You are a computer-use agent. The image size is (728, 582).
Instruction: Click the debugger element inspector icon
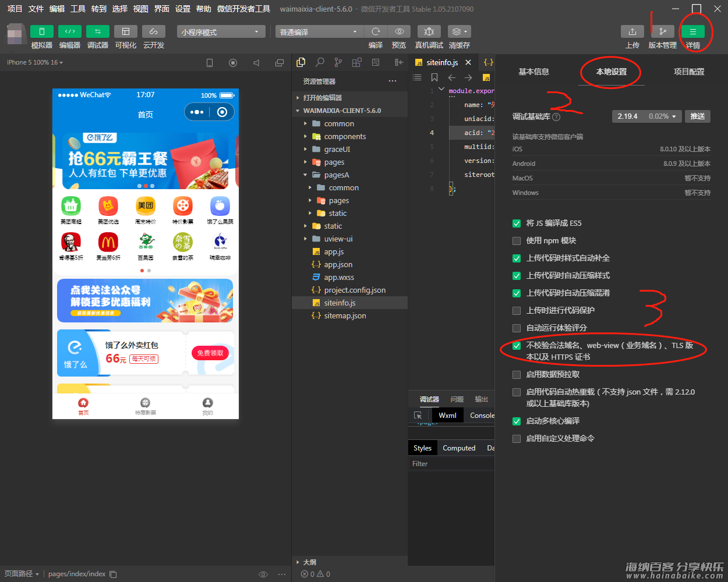(x=418, y=416)
